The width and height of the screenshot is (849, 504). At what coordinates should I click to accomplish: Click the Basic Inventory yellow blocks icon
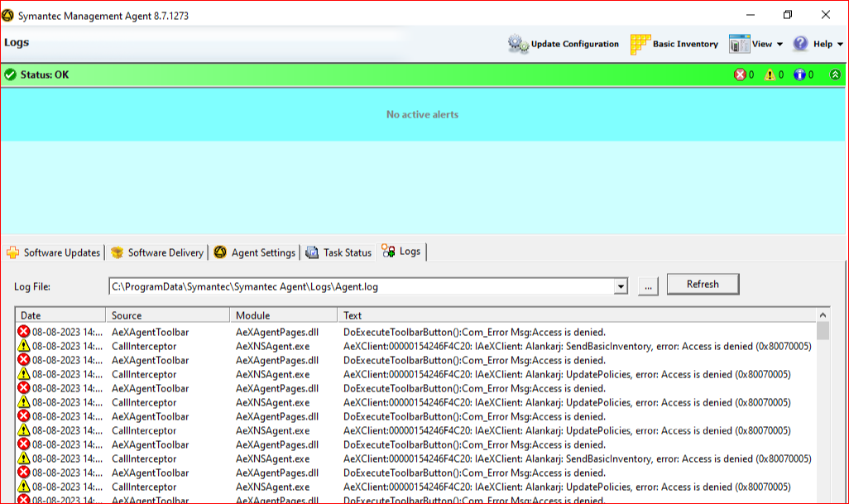click(640, 44)
